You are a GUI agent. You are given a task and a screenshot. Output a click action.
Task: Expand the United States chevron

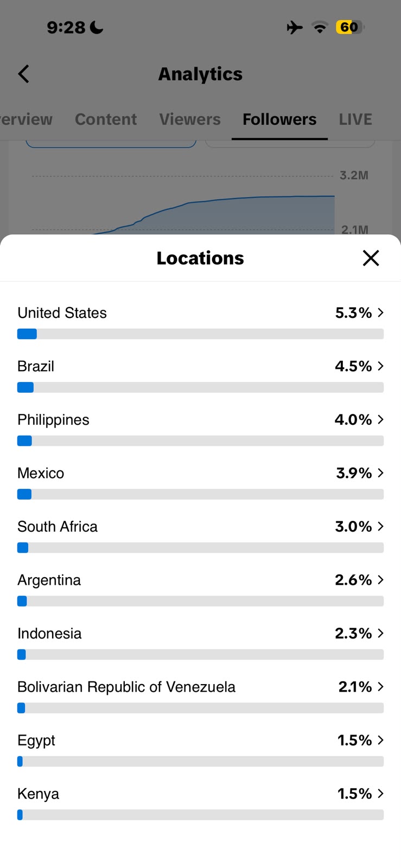380,312
